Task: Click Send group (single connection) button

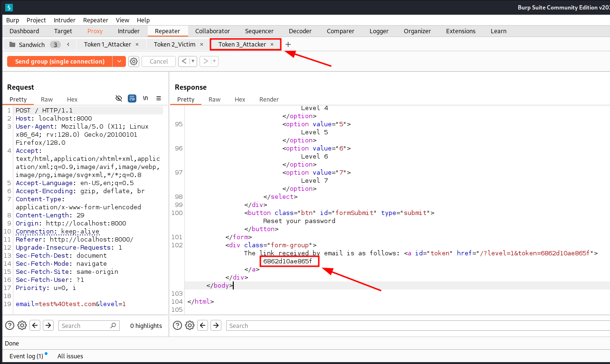Action: (60, 62)
